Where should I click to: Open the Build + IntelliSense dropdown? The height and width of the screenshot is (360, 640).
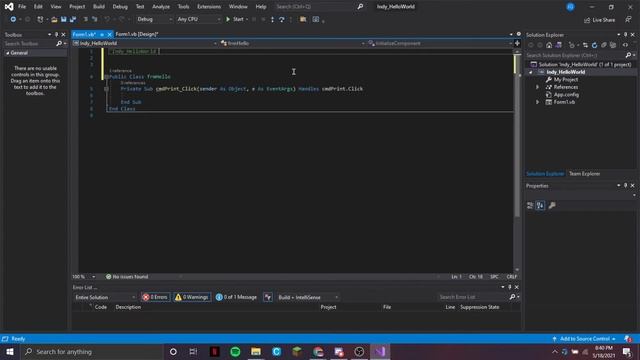(x=308, y=297)
